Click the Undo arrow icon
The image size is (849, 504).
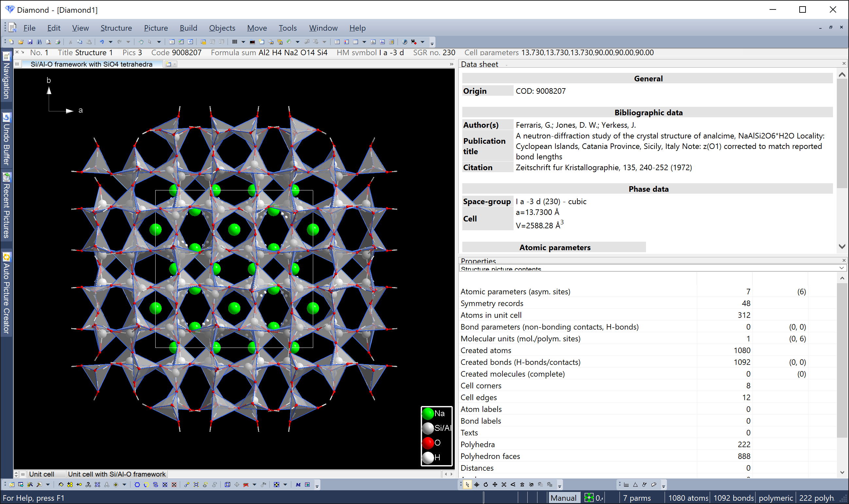point(102,42)
